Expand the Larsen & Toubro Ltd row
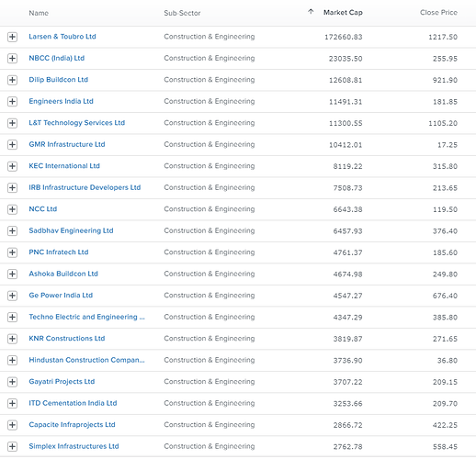This screenshot has height=459, width=476. point(12,37)
